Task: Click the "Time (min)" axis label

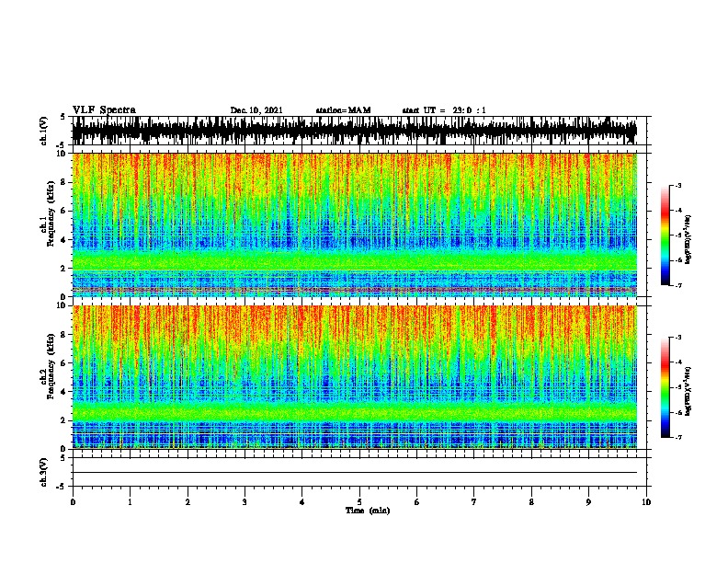Action: tap(368, 511)
